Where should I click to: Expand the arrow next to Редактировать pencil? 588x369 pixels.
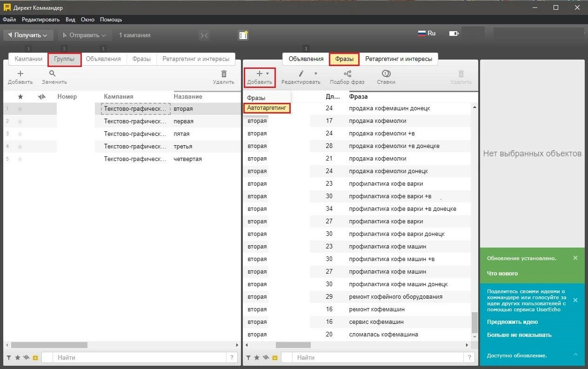pos(316,74)
